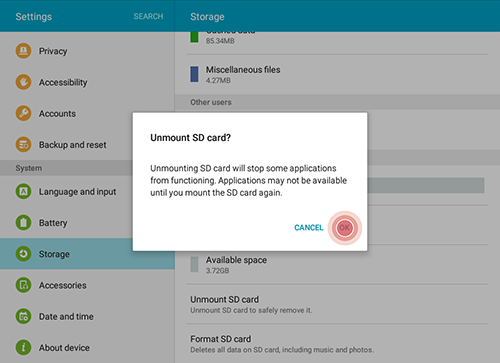Tap the 4.27MB miscellaneous files value
This screenshot has width=500, height=363.
pos(218,80)
